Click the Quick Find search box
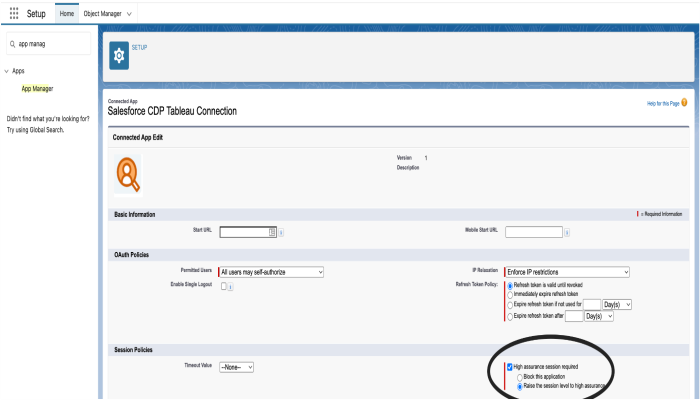 pyautogui.click(x=49, y=44)
